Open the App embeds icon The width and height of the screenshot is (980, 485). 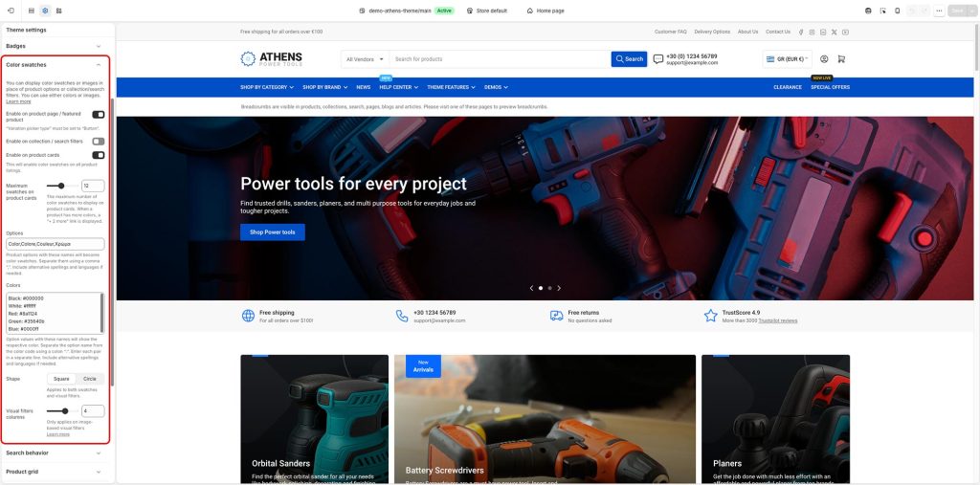(58, 11)
